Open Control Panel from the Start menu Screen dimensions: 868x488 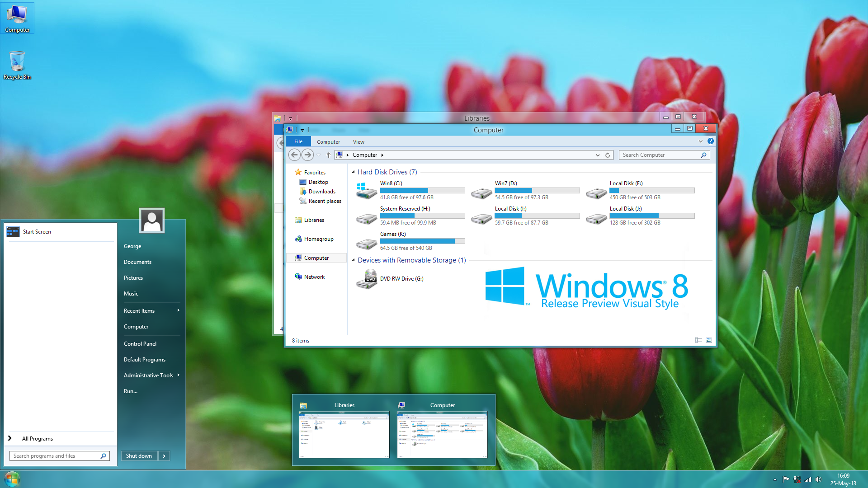pos(140,344)
